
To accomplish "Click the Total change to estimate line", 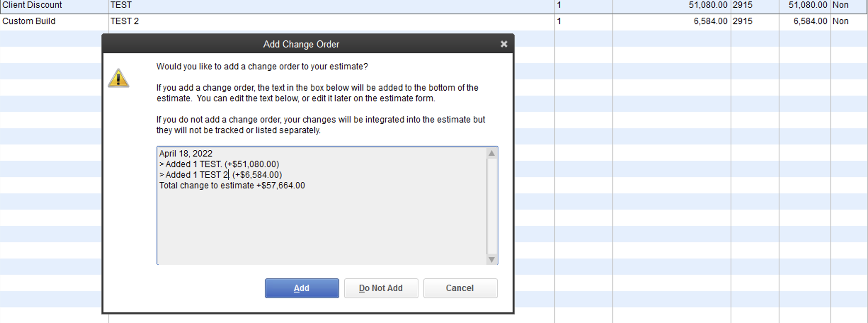I will (x=232, y=185).
